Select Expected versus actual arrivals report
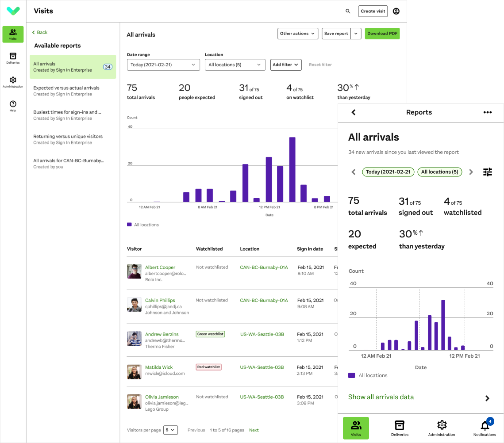Viewport: 504px width, 443px height. click(x=66, y=91)
